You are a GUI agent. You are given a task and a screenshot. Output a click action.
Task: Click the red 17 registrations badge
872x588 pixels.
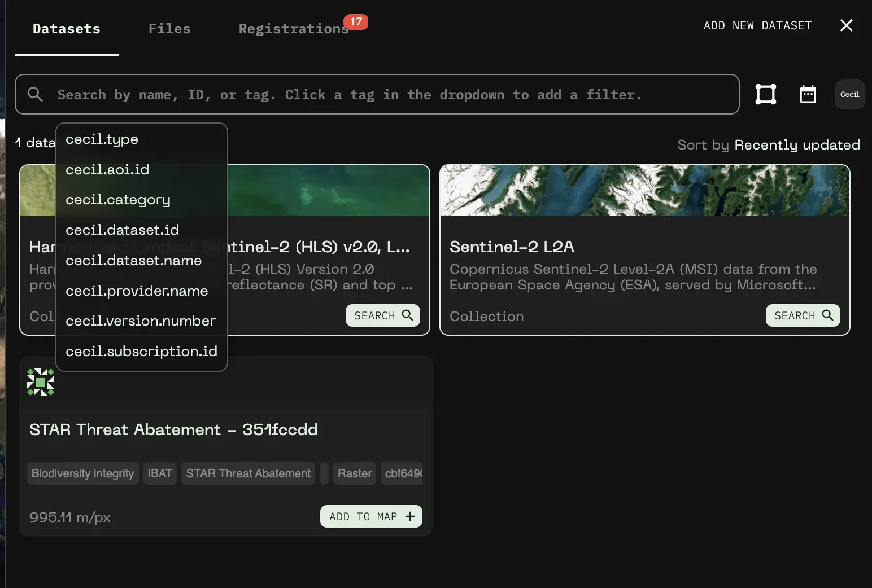tap(355, 22)
